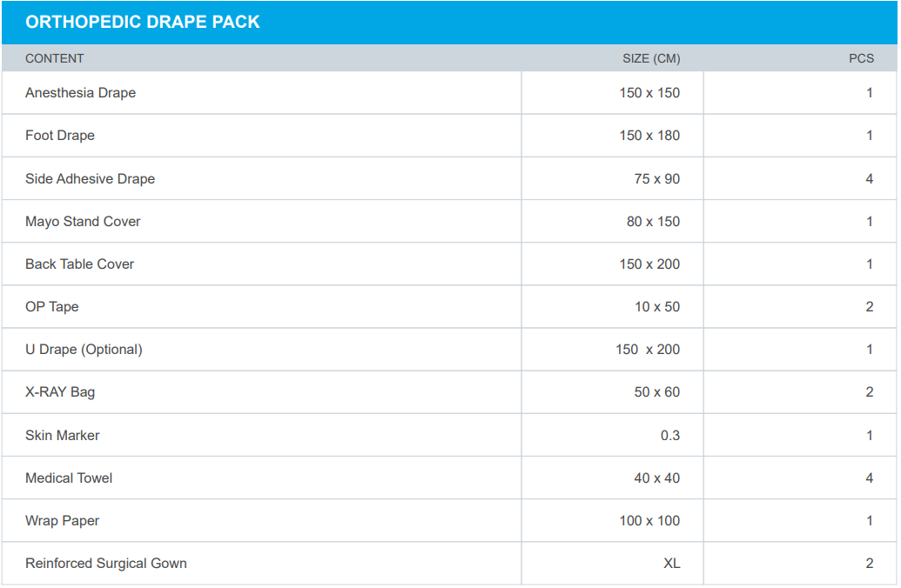Click the Skin Marker entry
This screenshot has height=588, width=901.
tap(62, 435)
